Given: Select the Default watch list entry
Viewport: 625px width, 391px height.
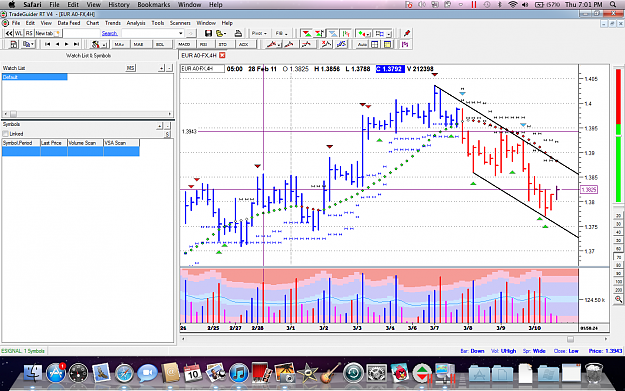Looking at the screenshot, I should point(35,77).
